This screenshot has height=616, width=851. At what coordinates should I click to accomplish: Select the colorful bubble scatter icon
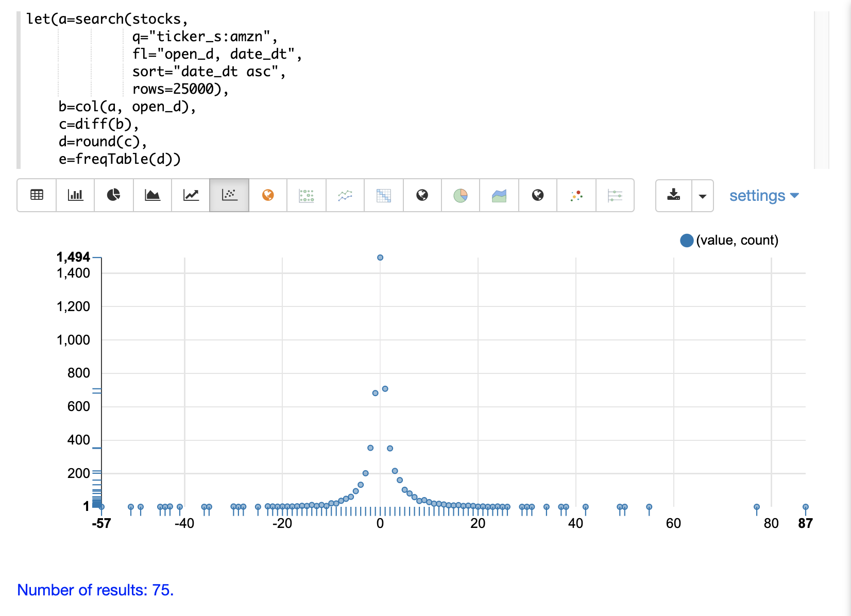pos(576,195)
